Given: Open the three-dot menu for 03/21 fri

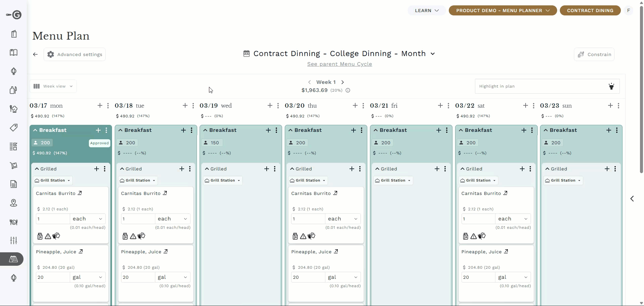Looking at the screenshot, I should pos(448,106).
